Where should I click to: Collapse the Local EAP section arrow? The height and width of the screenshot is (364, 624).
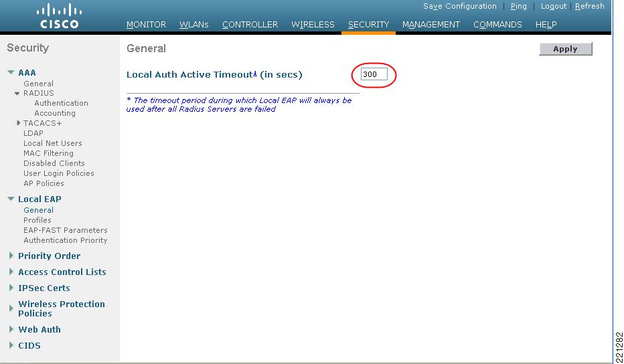[x=11, y=199]
